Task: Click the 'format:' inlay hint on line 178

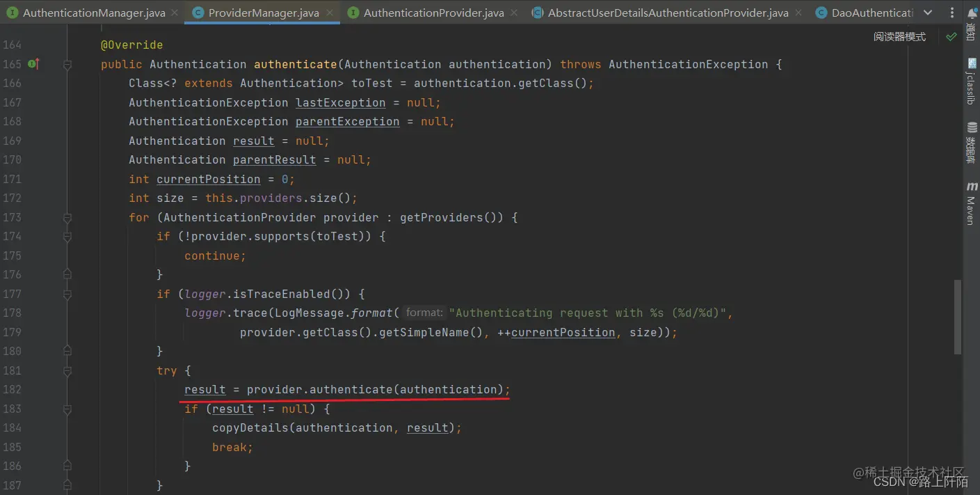Action: [x=424, y=313]
